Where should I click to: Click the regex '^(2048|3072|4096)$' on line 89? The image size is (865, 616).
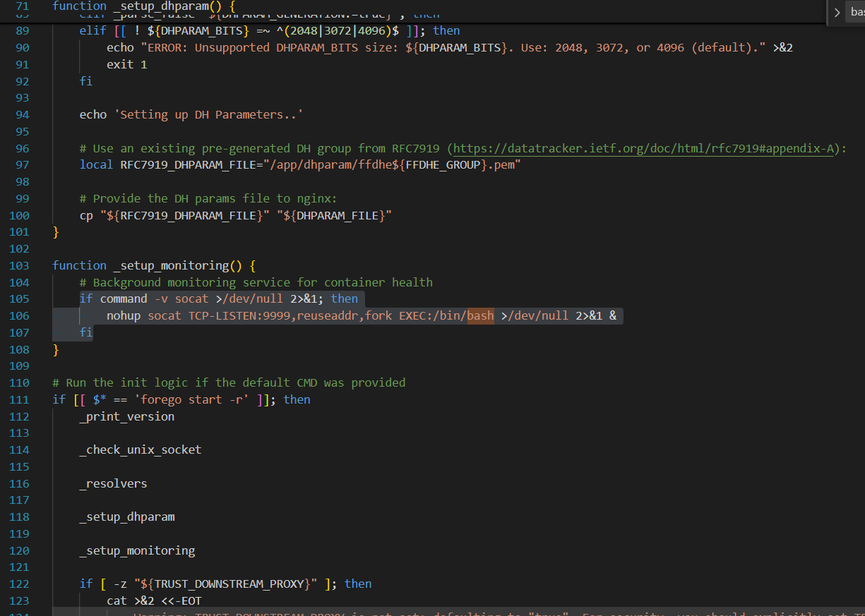tap(338, 30)
